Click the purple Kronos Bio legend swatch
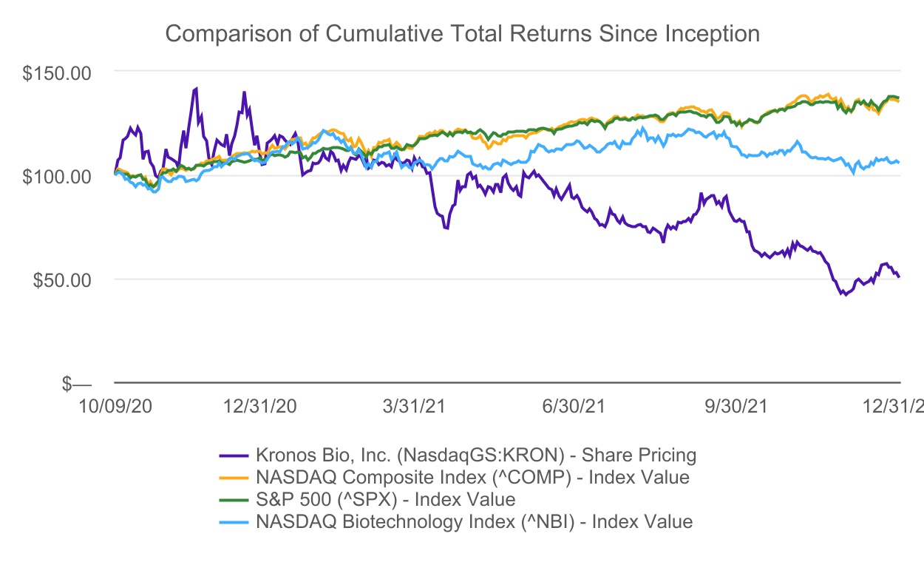Screen dimensions: 924x562 tap(235, 454)
